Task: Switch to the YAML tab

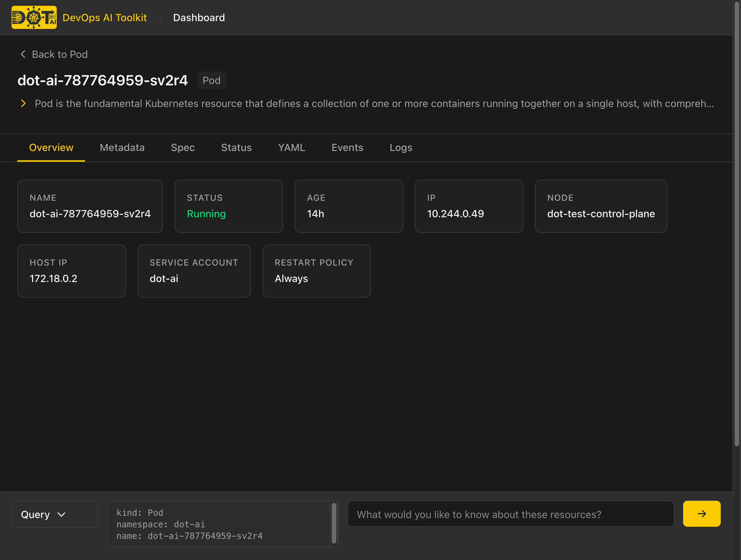Action: [x=291, y=147]
